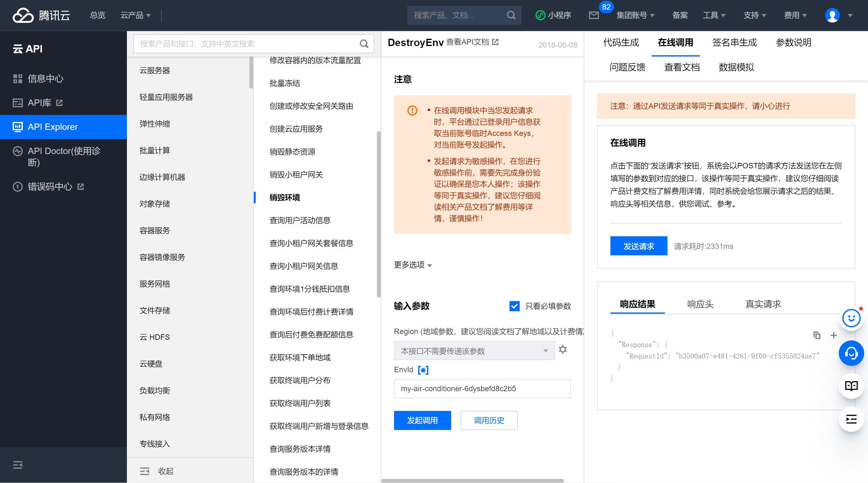
Task: Click the API list vertical scrollbar
Action: click(378, 215)
